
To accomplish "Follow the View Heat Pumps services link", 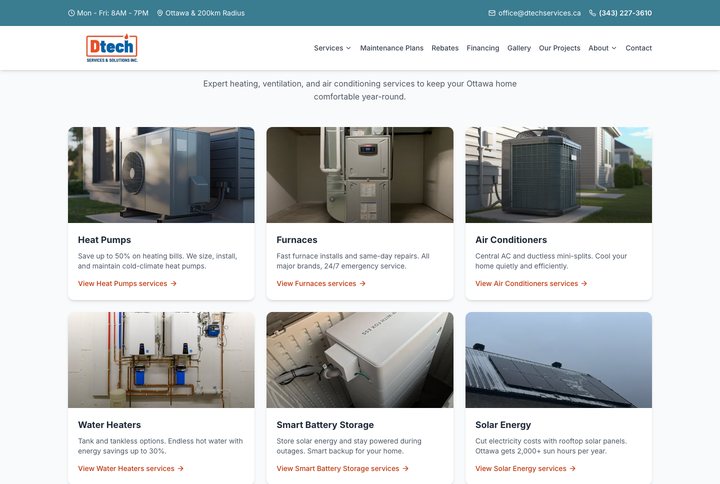I will (x=127, y=284).
